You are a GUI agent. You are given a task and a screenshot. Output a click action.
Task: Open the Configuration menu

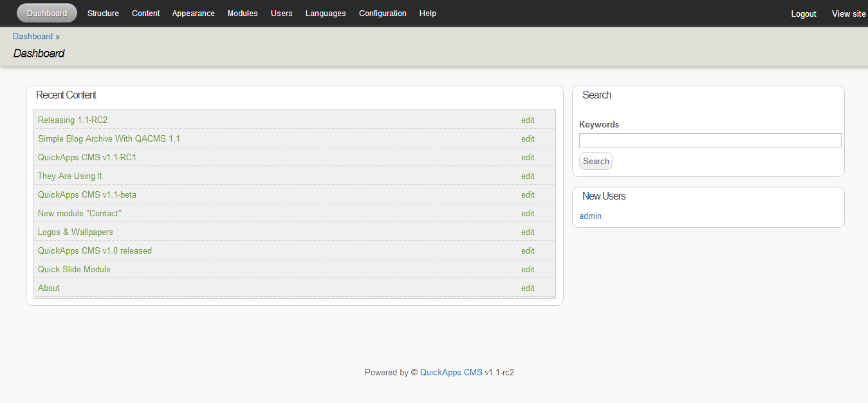pyautogui.click(x=382, y=13)
